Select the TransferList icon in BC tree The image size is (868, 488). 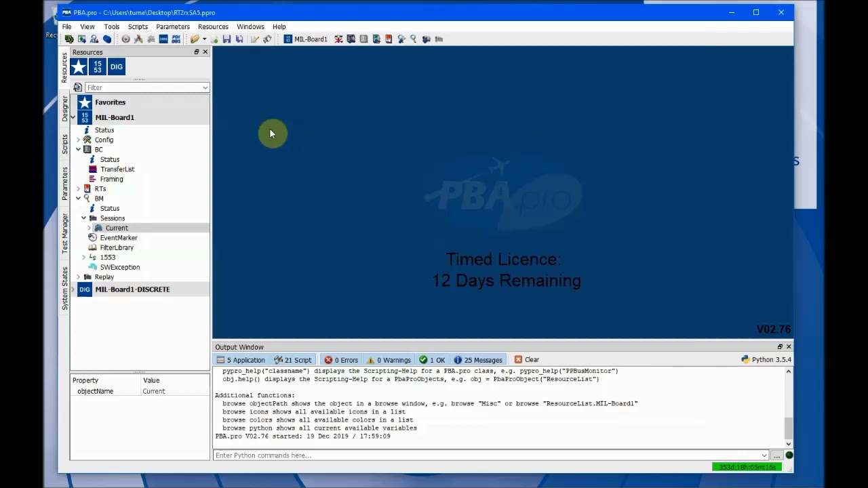[94, 169]
